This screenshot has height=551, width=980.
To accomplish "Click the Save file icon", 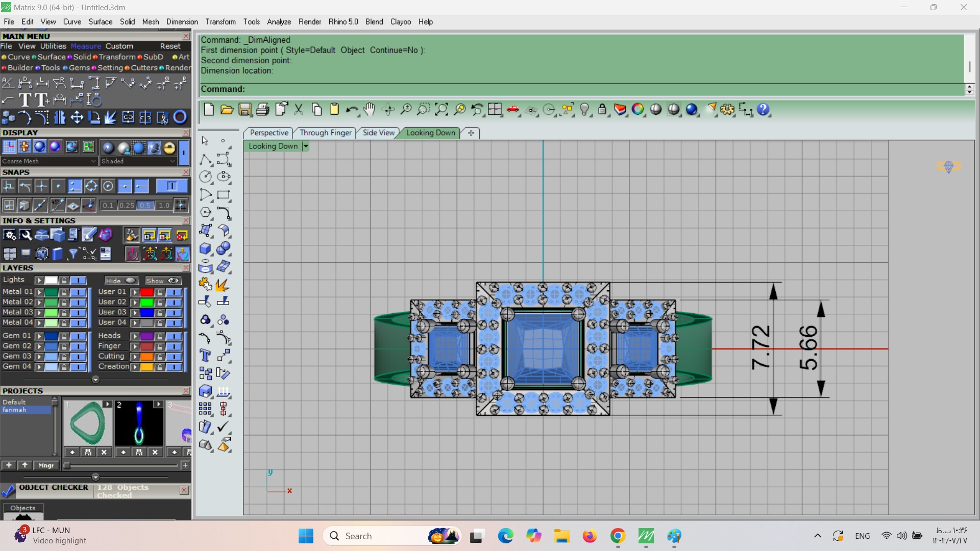I will 245,110.
